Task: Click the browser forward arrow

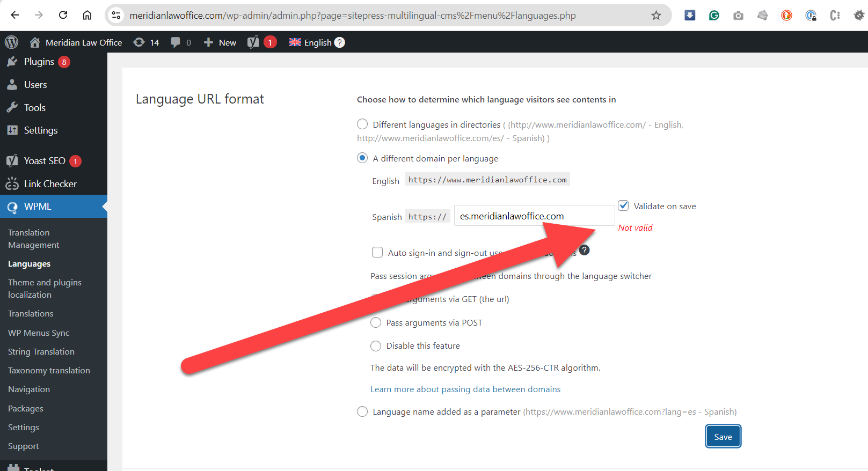Action: click(39, 15)
